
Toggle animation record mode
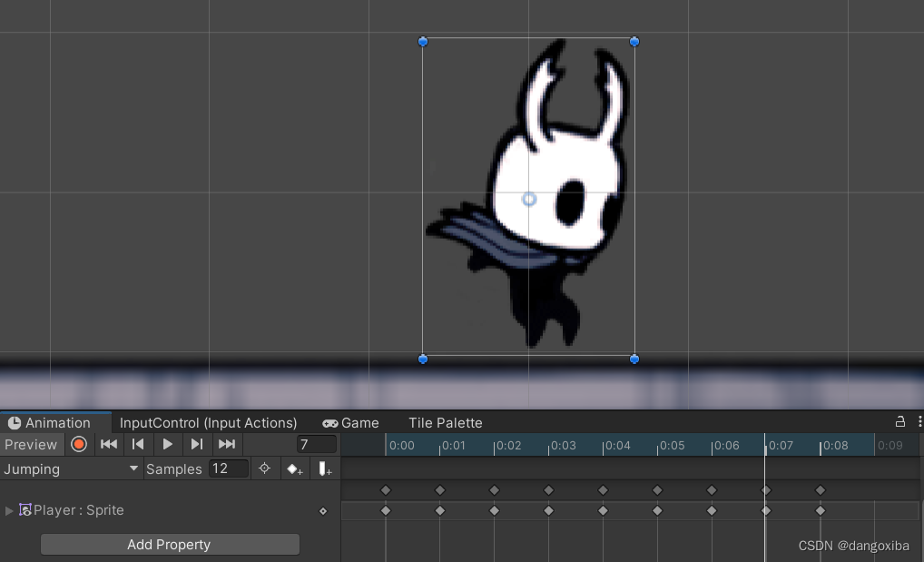coord(78,445)
